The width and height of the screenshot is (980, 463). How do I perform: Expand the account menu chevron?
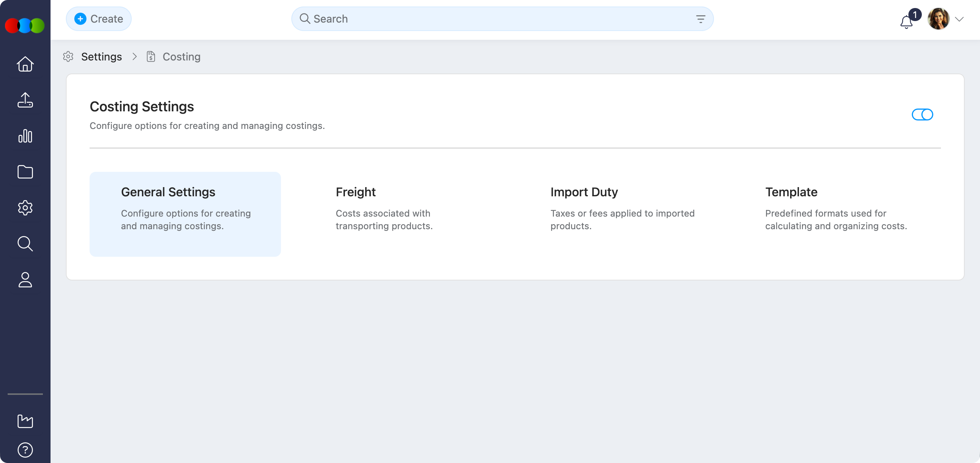[x=959, y=19]
